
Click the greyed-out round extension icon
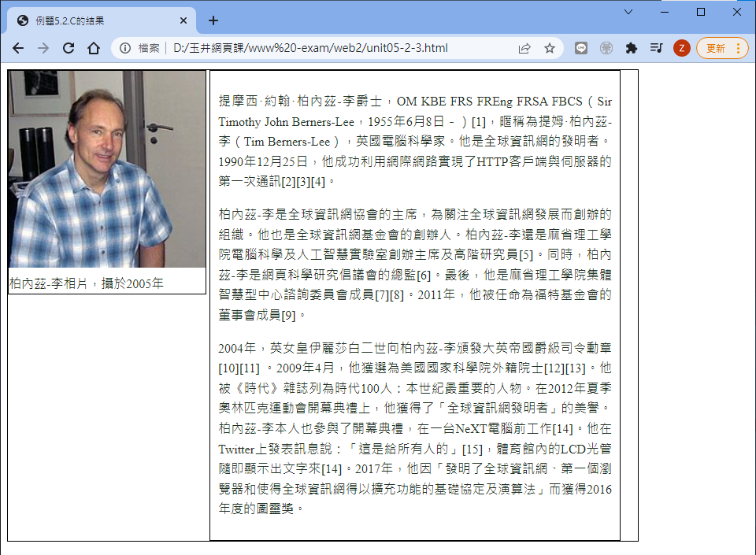tap(606, 48)
